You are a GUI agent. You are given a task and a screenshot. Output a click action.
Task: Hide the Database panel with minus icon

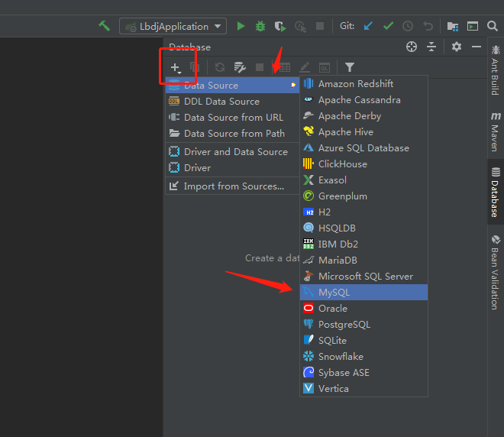[477, 47]
